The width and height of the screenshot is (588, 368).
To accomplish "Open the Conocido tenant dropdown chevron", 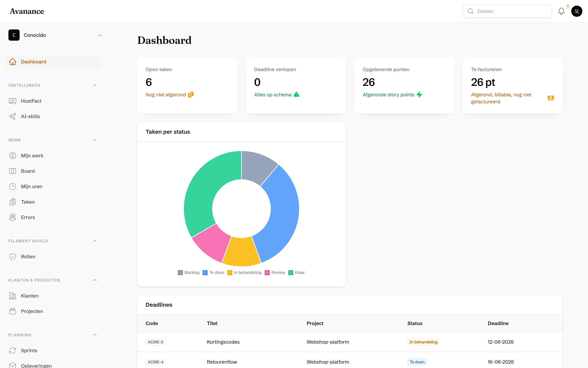I will 100,35.
